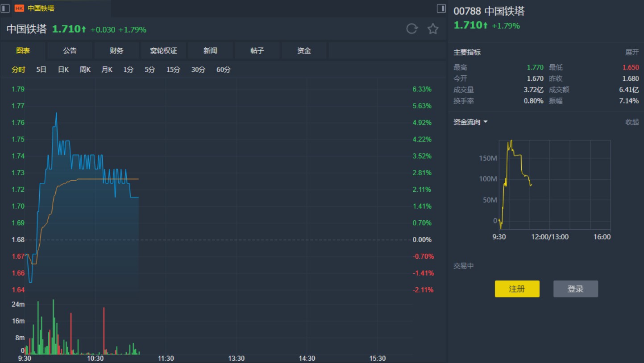Click the 振幅 value 7.14%
This screenshot has height=363, width=644.
click(629, 101)
